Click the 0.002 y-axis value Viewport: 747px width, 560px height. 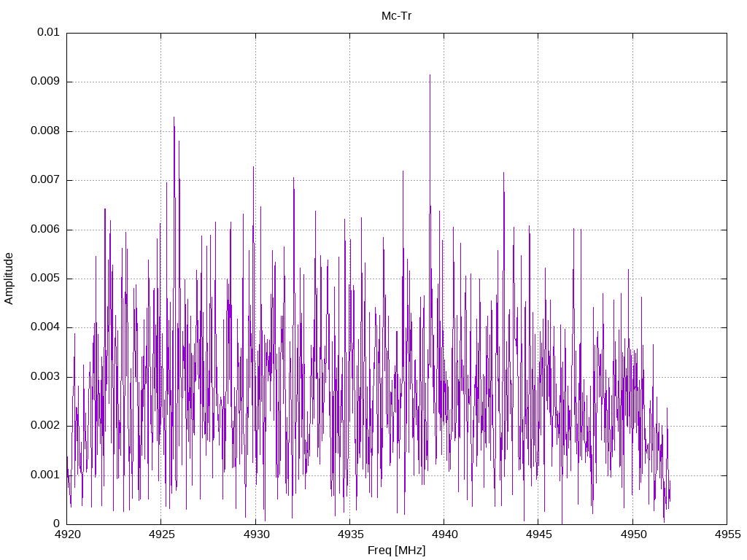(45, 426)
